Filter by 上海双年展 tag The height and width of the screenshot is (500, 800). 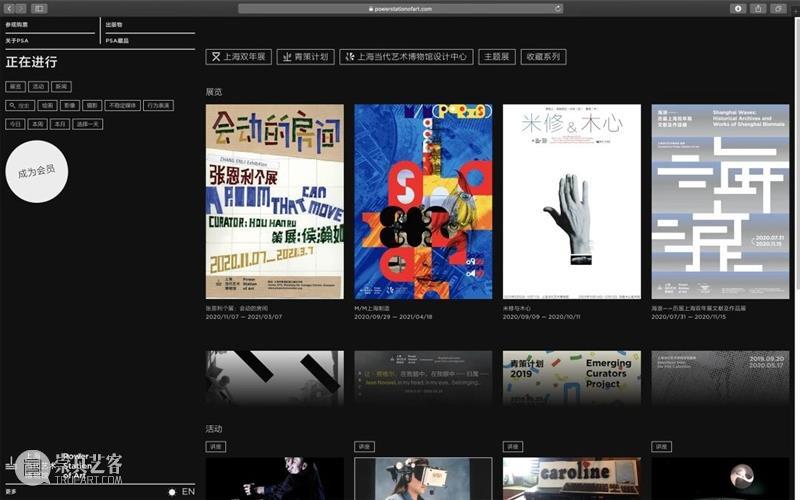coord(238,57)
